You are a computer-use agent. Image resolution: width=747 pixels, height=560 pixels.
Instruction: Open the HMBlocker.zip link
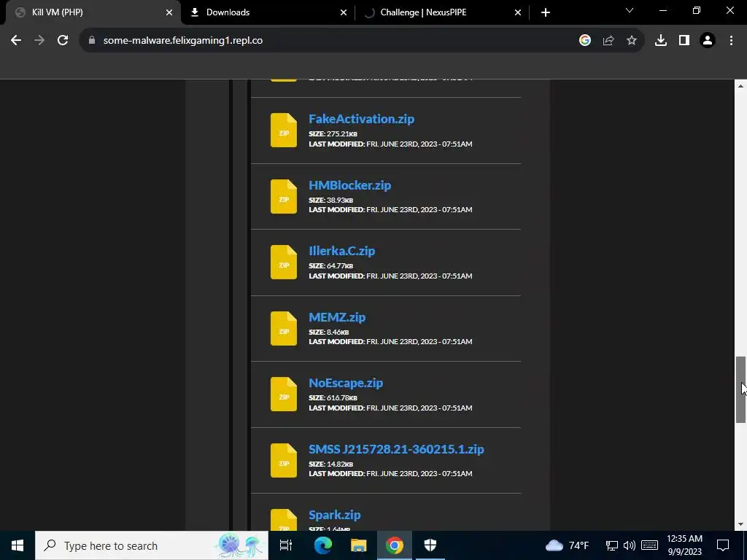[349, 184]
